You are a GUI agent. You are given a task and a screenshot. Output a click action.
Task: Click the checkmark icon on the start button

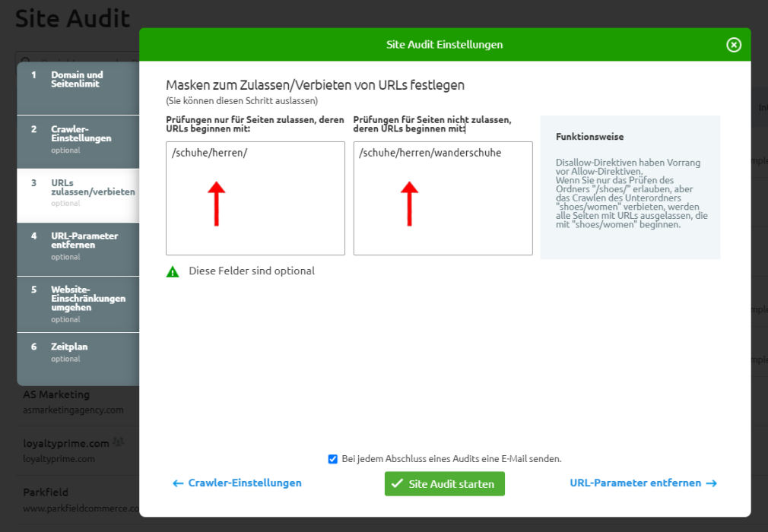[x=397, y=484]
